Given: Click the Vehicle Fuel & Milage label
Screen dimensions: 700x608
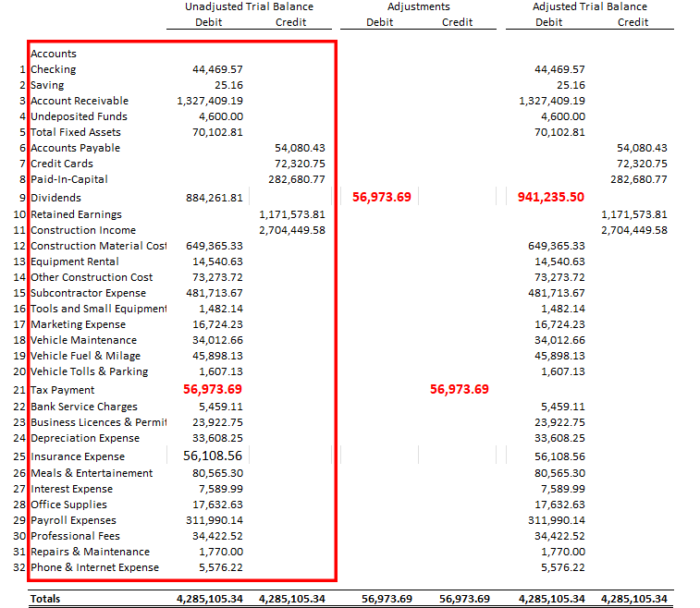Looking at the screenshot, I should click(85, 356).
